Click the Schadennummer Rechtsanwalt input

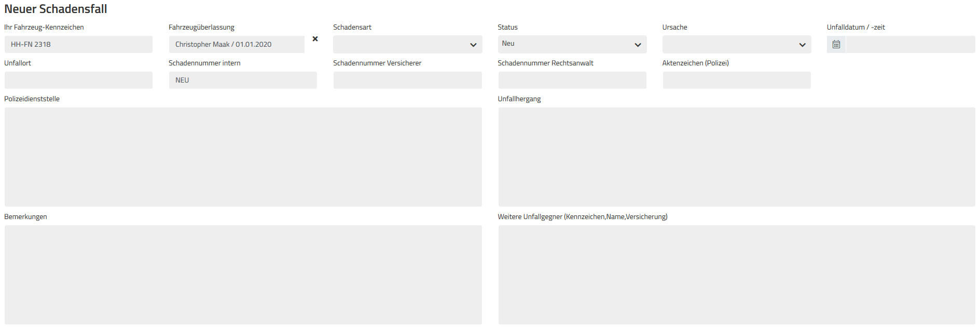pos(572,80)
